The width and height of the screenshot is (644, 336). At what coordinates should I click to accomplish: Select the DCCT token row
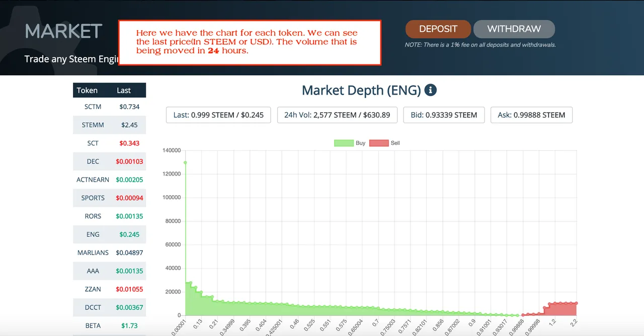[109, 307]
